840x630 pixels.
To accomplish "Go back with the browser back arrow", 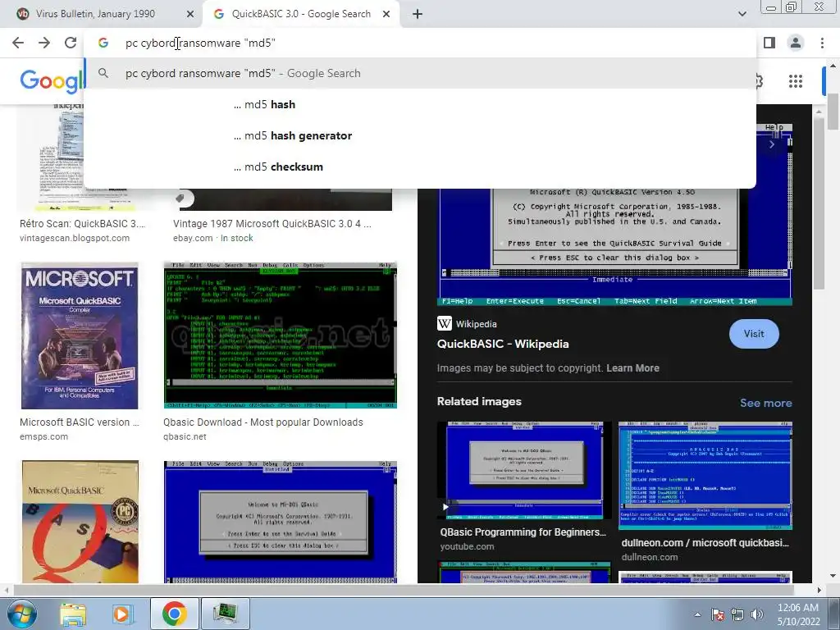I will (18, 43).
